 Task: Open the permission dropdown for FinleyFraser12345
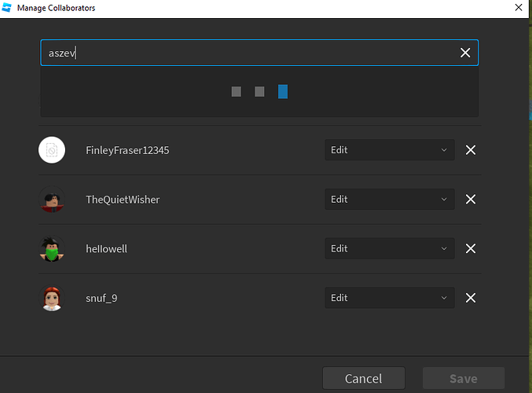tap(390, 150)
